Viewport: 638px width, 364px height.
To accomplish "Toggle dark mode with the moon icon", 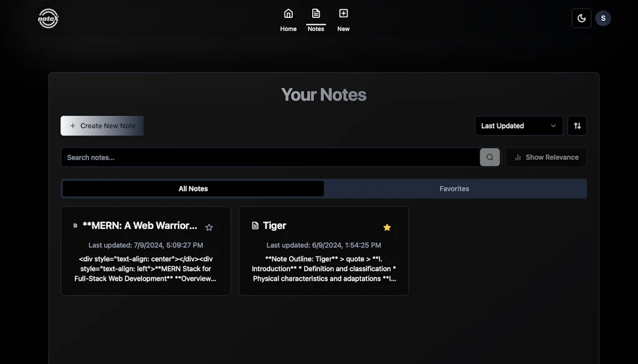I will pos(581,18).
